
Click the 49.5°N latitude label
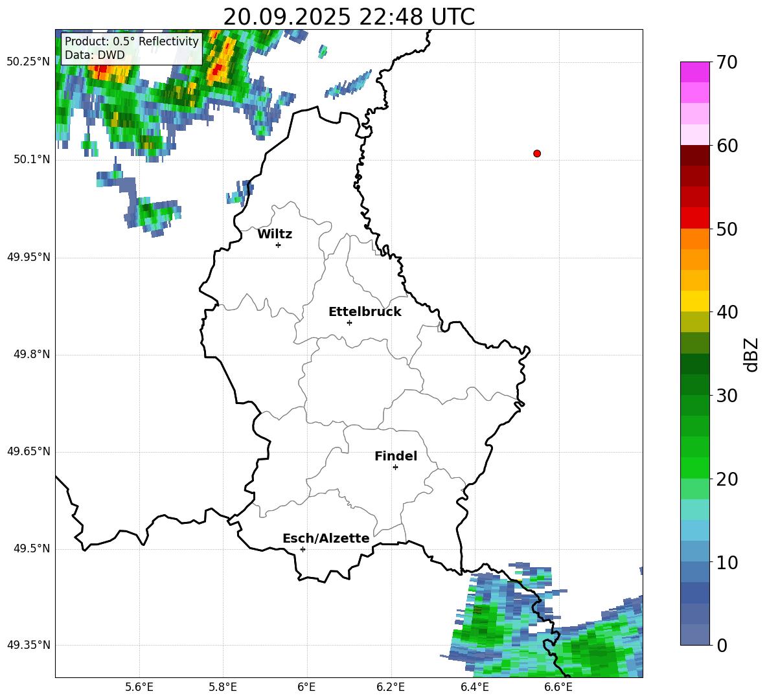click(32, 548)
